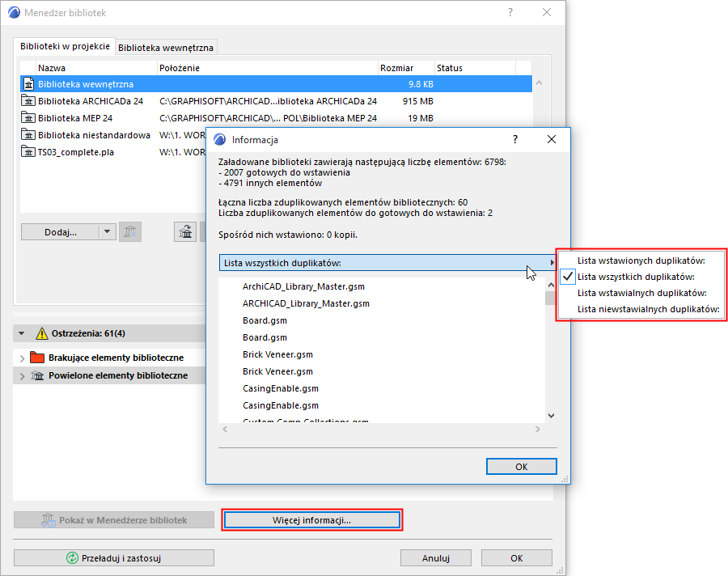Screen dimensions: 728x576
Task: Click the remove library icon next to Dodaj
Action: pos(130,232)
